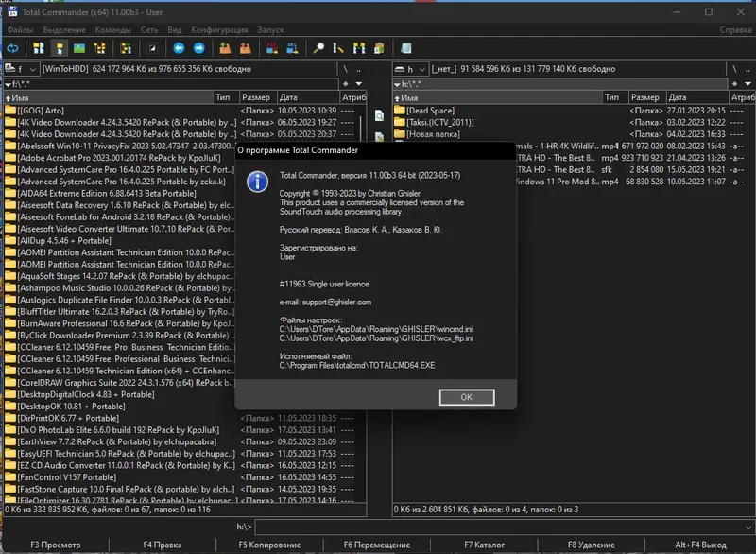
Task: Sort right panel by Дата column
Action: [697, 97]
